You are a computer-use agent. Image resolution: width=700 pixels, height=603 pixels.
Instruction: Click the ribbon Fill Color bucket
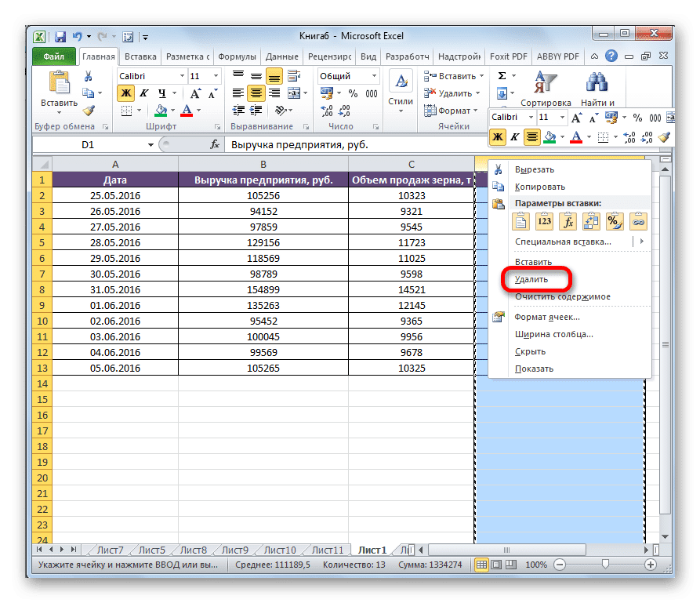[x=161, y=111]
